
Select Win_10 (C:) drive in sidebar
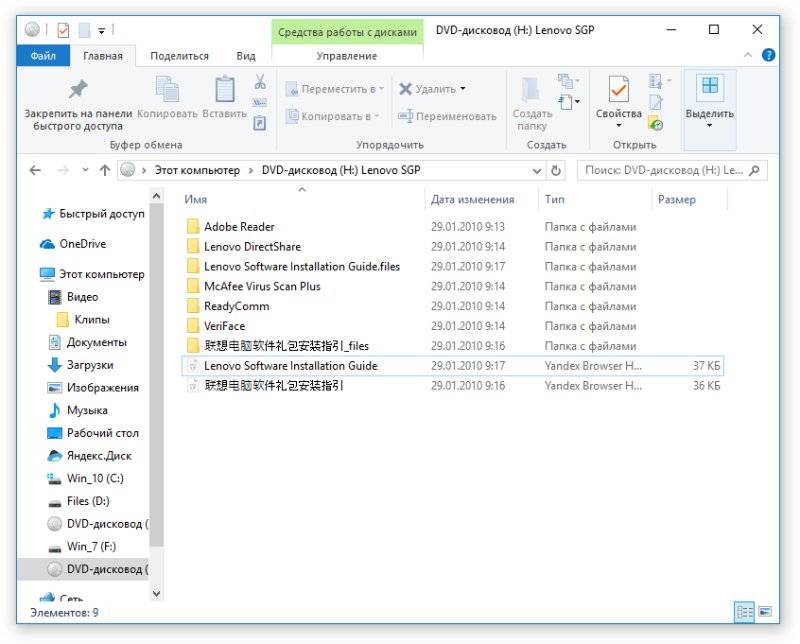click(x=86, y=479)
